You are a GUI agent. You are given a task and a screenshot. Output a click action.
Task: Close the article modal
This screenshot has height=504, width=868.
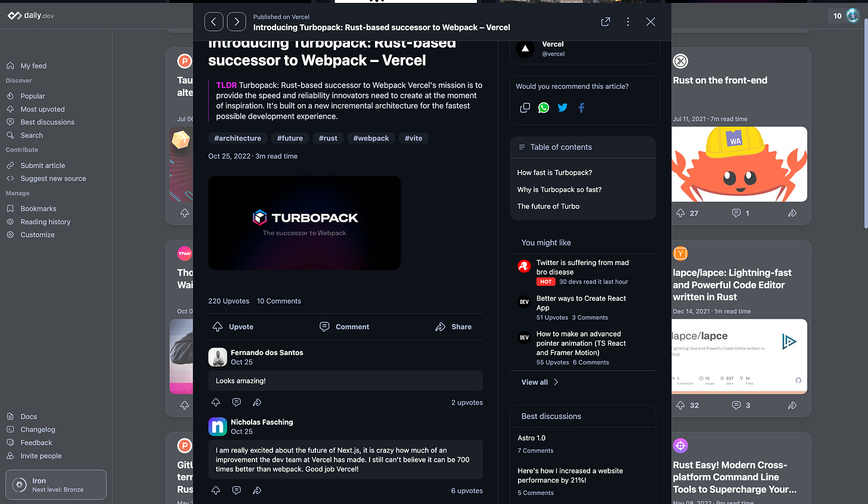[x=650, y=22]
